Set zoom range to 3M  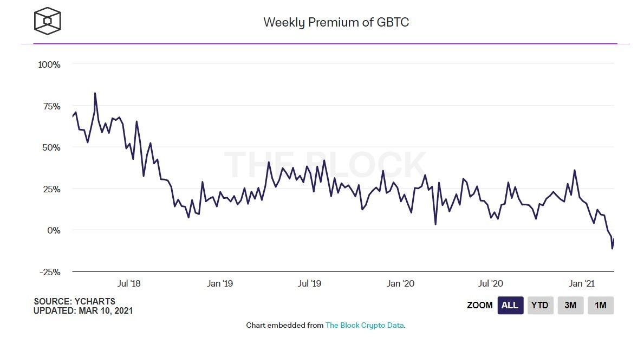[x=570, y=306]
